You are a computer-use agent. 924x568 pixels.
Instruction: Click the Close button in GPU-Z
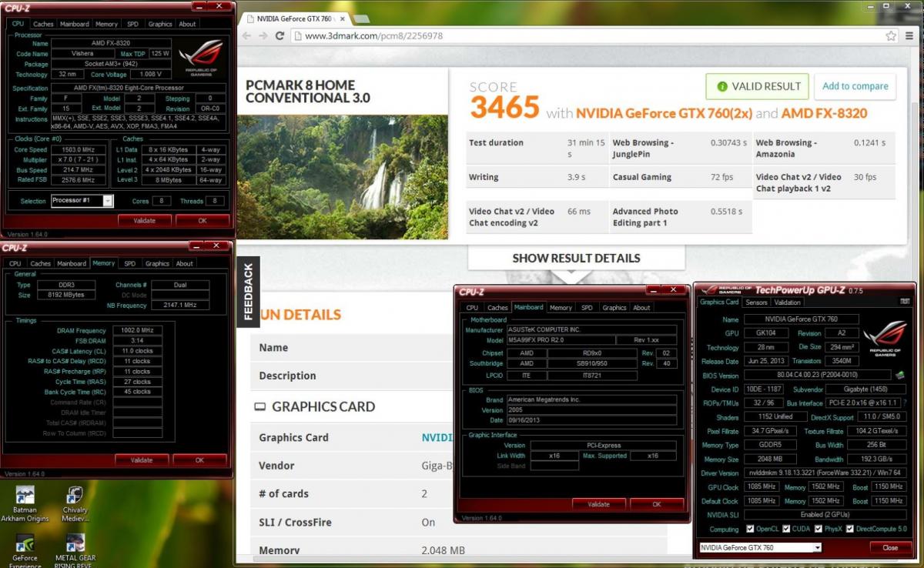[x=890, y=548]
